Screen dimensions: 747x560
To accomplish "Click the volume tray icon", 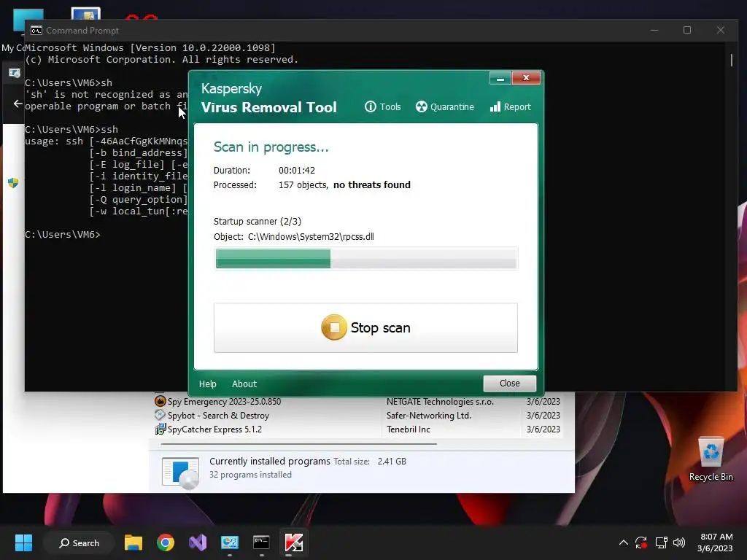I will (x=679, y=542).
